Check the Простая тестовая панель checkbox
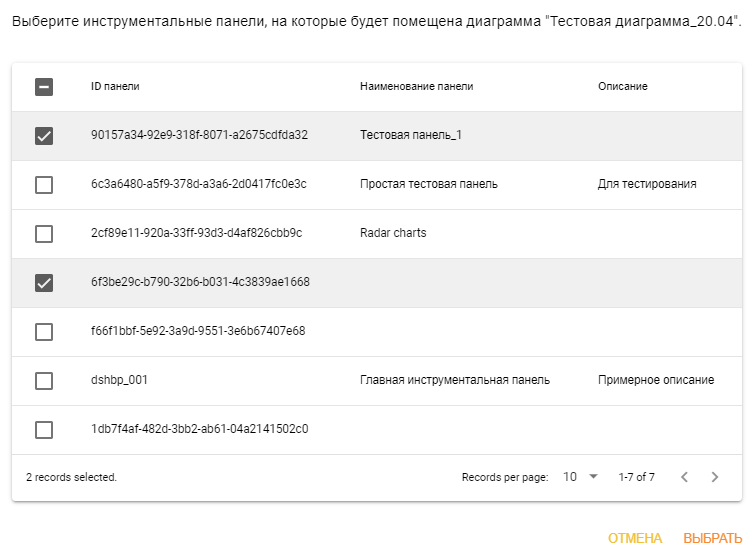The width and height of the screenshot is (753, 556). pos(44,185)
